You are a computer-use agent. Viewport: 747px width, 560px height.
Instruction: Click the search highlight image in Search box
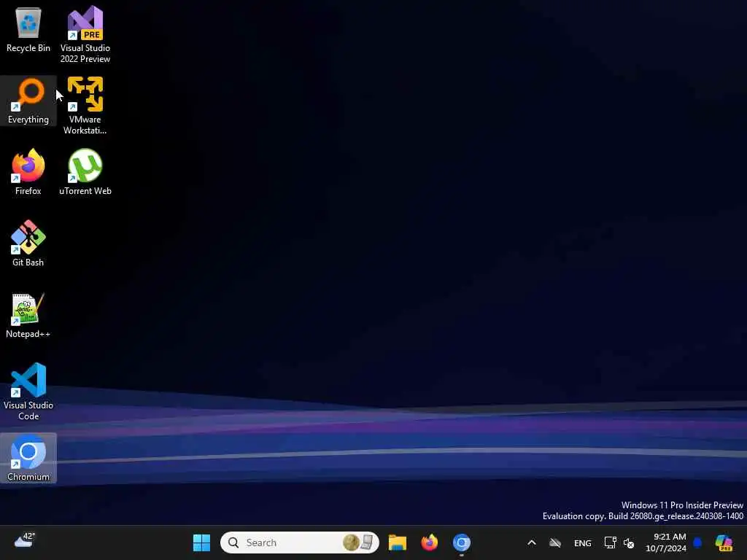359,542
